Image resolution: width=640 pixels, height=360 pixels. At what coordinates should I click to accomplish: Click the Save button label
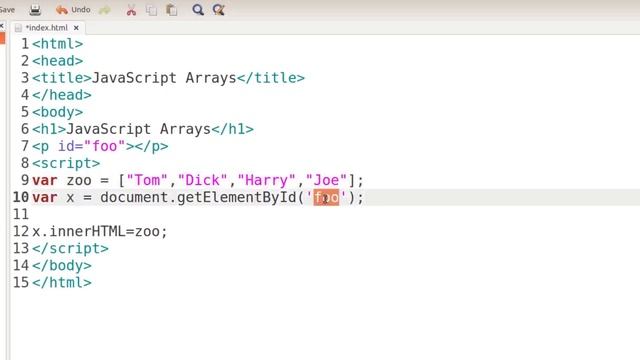[7, 10]
